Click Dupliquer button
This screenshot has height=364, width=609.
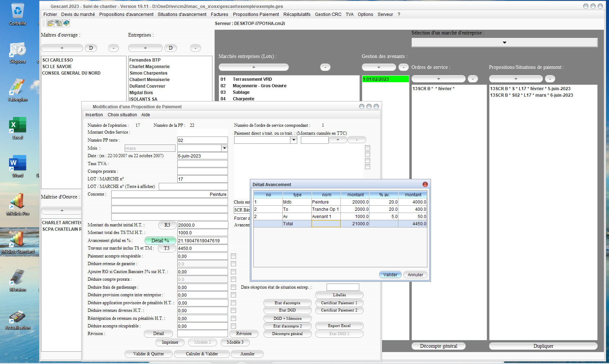click(543, 346)
